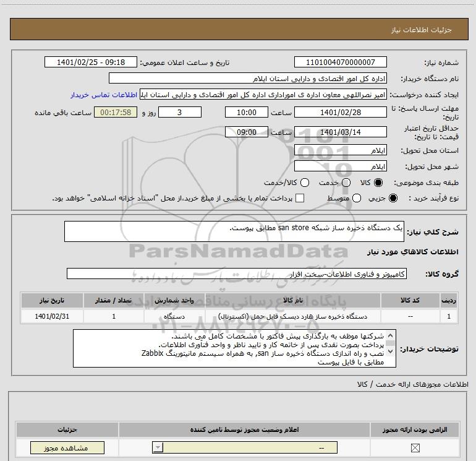Click the اطلاعات مجوزهای ارائه خدمت / کالا heading

tap(413, 384)
